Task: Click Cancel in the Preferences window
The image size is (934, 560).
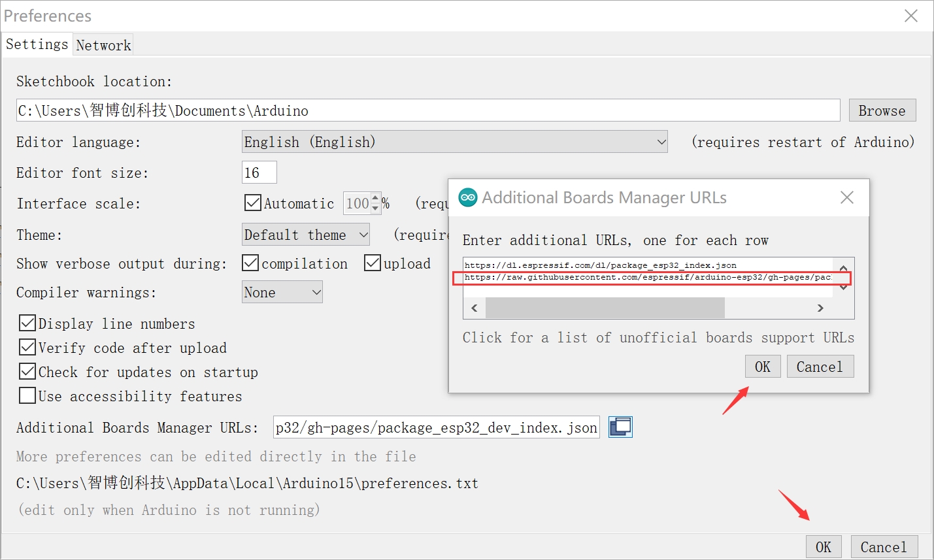Action: tap(884, 547)
